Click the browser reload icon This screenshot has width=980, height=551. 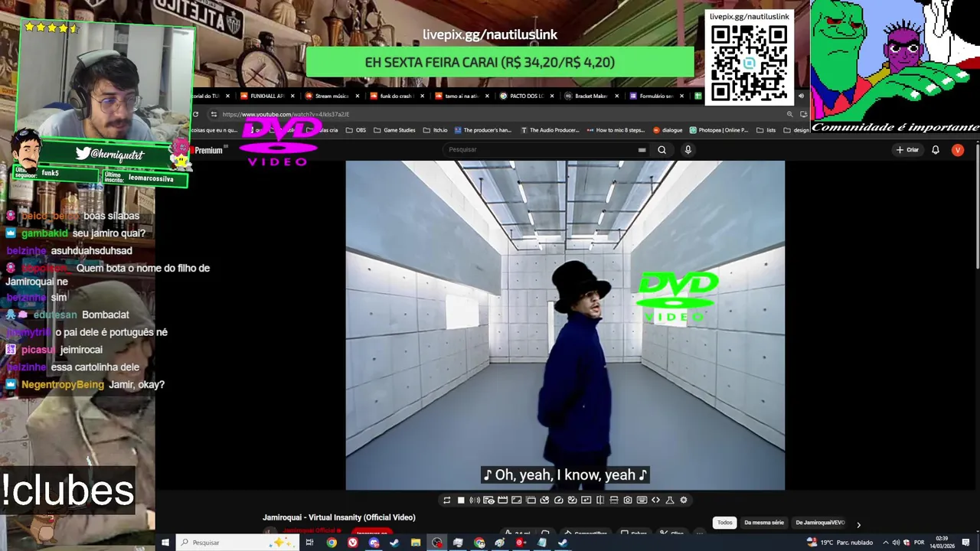click(x=195, y=114)
